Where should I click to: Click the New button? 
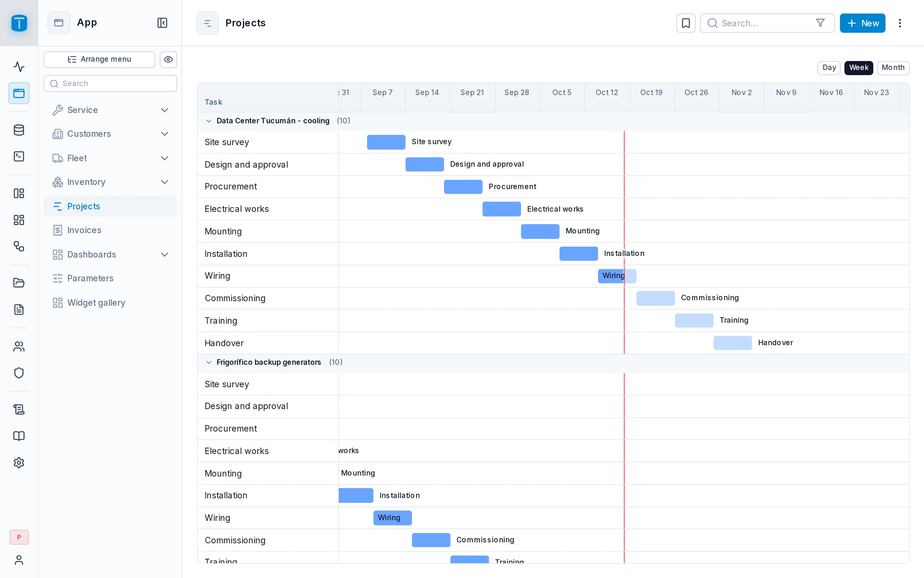coord(862,23)
